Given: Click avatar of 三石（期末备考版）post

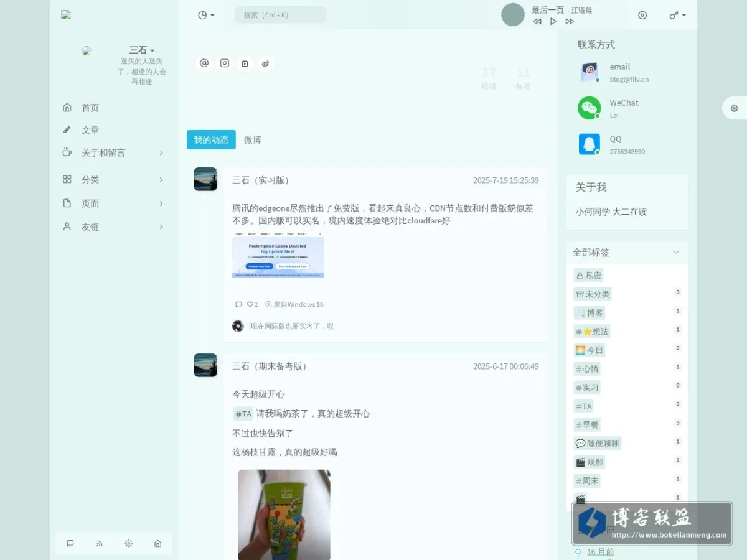Looking at the screenshot, I should tap(205, 365).
